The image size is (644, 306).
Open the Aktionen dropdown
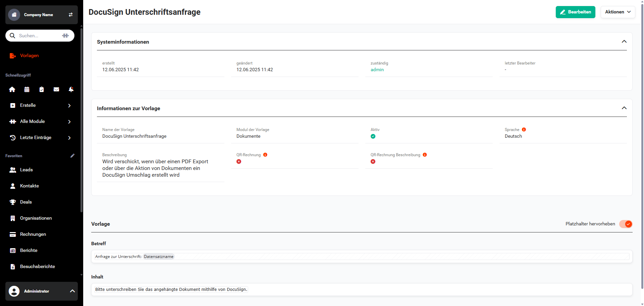point(618,12)
